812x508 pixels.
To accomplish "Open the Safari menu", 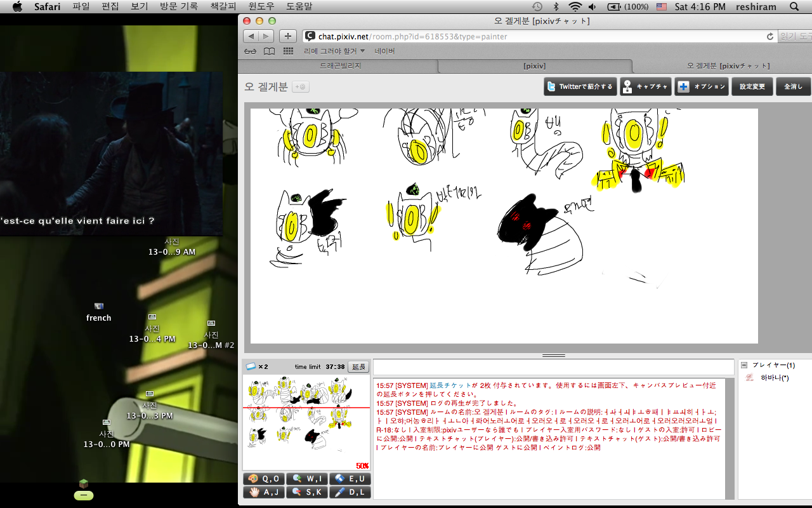I will [48, 7].
